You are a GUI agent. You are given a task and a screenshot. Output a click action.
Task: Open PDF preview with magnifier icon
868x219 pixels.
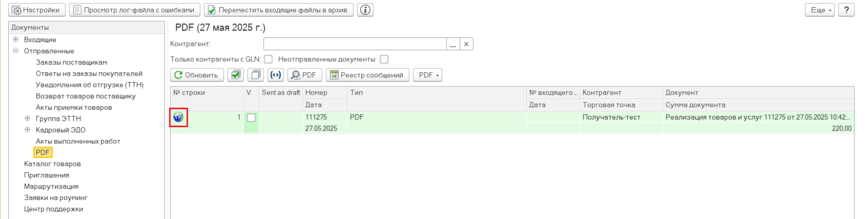(x=304, y=75)
